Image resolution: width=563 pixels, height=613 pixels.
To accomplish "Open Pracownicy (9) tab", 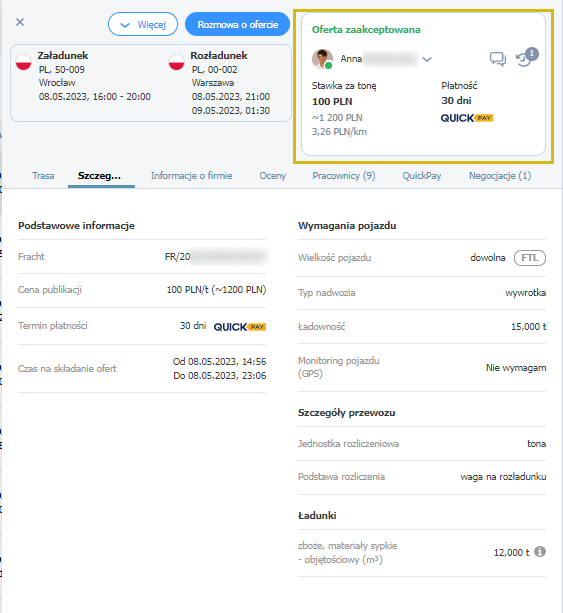I will click(x=344, y=176).
